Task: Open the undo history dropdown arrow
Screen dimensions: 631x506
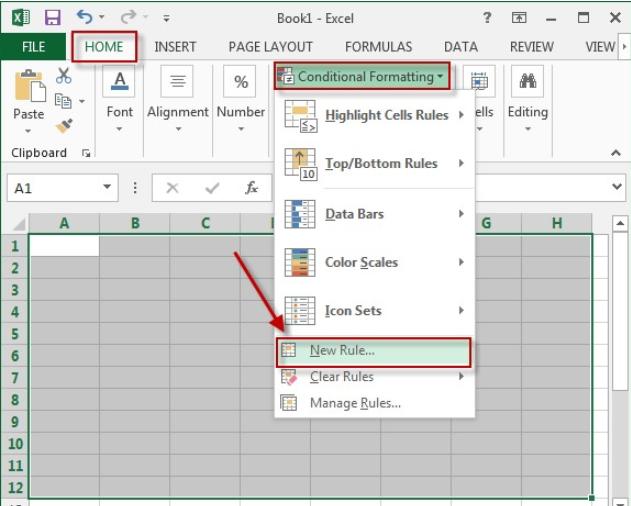Action: click(x=102, y=17)
